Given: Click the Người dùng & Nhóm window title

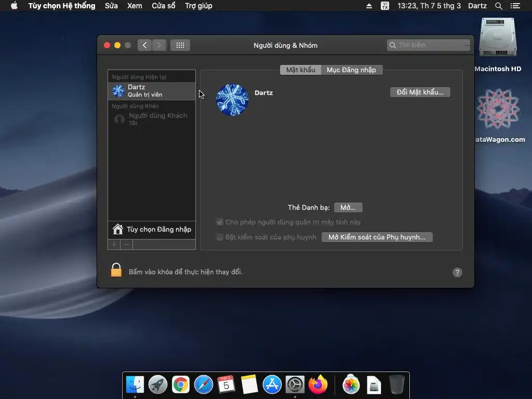Looking at the screenshot, I should tap(285, 46).
